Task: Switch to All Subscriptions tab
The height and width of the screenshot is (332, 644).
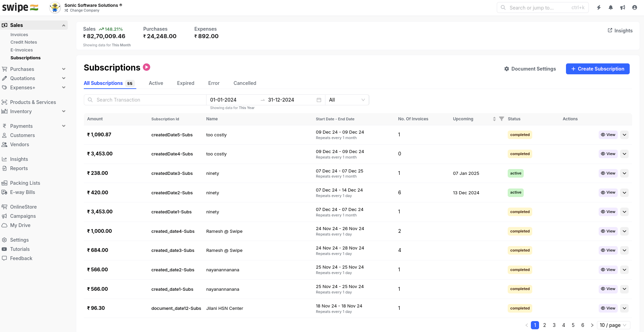Action: tap(109, 83)
